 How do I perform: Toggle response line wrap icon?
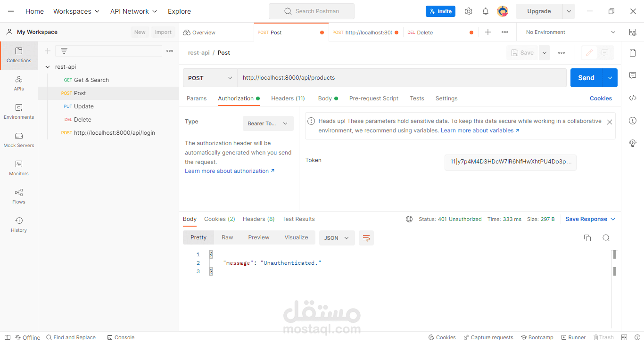[366, 238]
